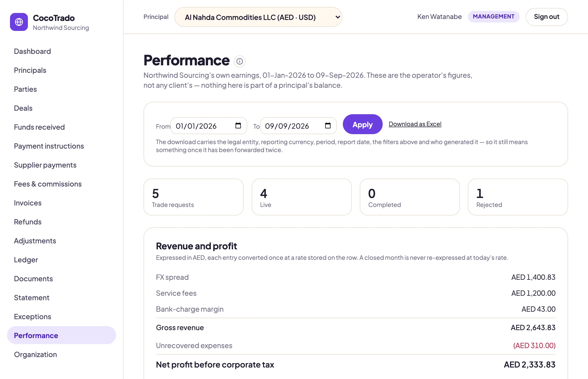Viewport: 588px width, 379px height.
Task: Navigate to Documents
Action: click(33, 279)
